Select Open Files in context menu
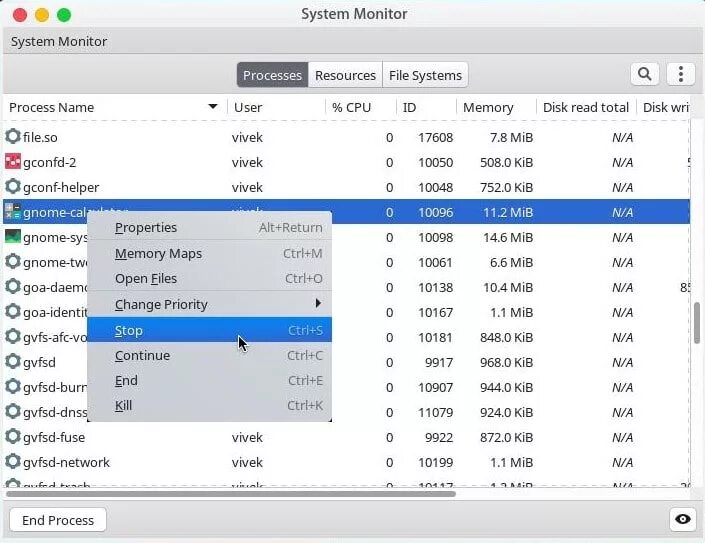The width and height of the screenshot is (705, 543). click(x=210, y=279)
